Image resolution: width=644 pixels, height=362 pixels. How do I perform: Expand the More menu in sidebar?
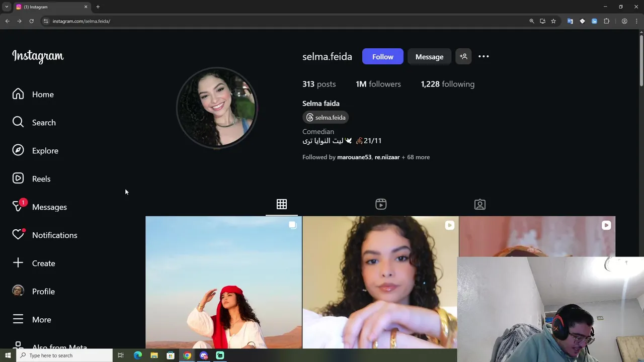(32, 320)
